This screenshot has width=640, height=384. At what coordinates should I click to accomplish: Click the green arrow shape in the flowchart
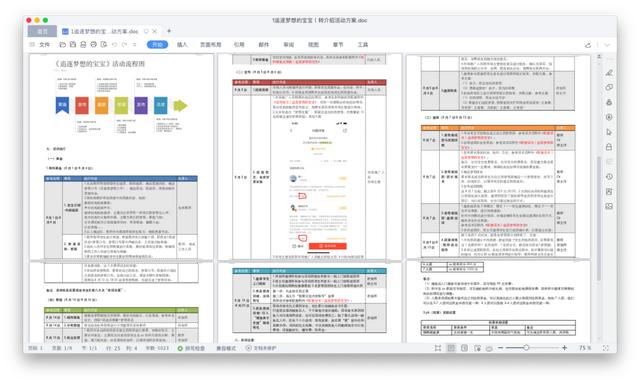(x=180, y=106)
